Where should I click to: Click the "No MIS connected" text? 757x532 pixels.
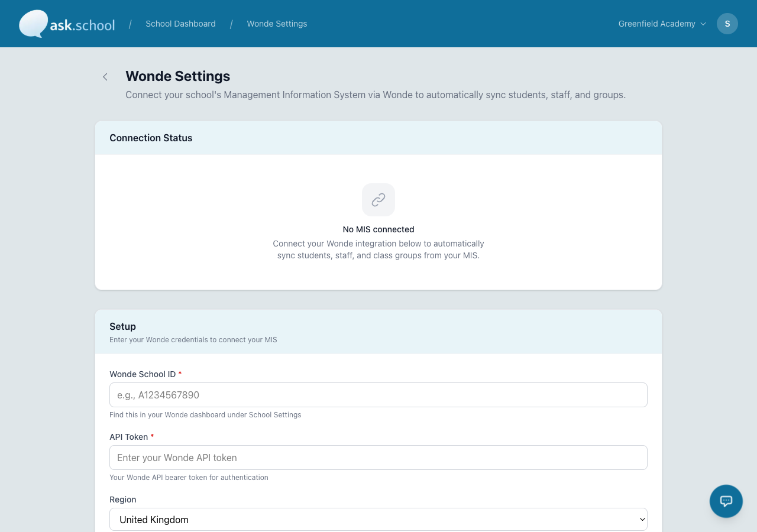pos(378,229)
